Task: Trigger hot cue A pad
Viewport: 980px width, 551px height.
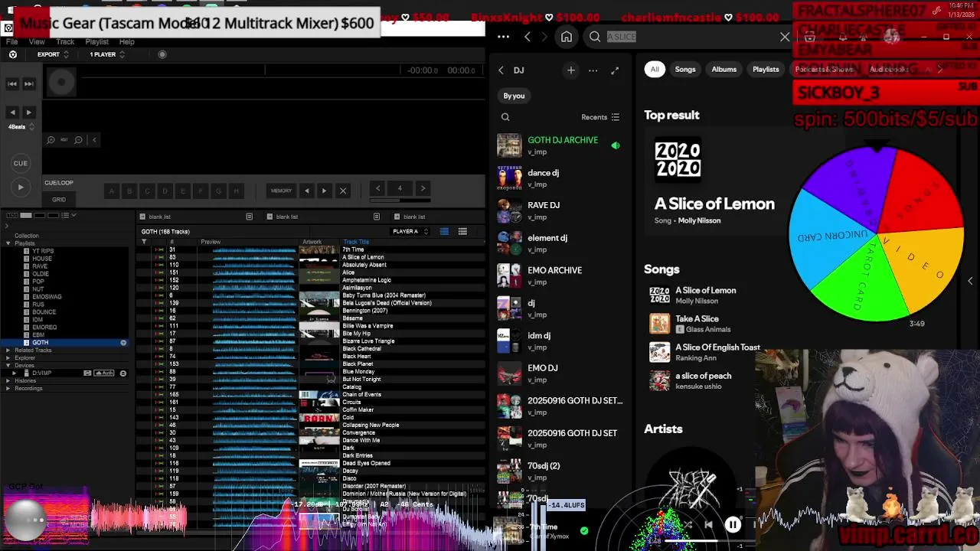Action: click(x=112, y=191)
